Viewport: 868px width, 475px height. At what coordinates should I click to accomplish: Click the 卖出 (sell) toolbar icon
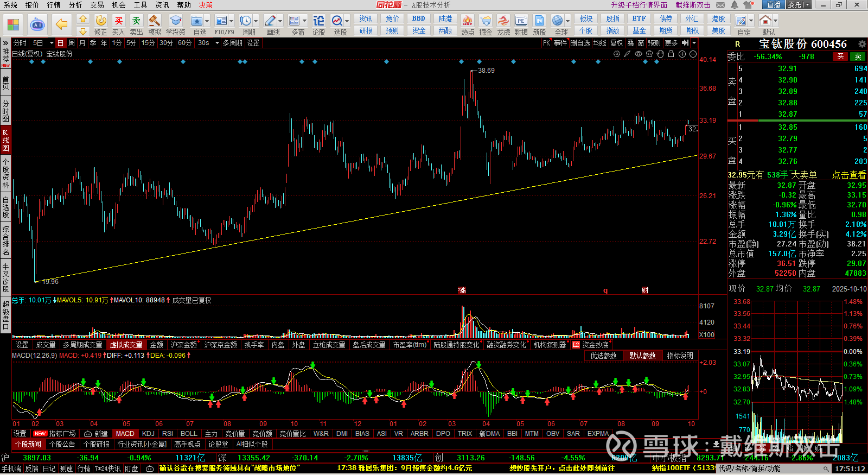click(x=136, y=25)
